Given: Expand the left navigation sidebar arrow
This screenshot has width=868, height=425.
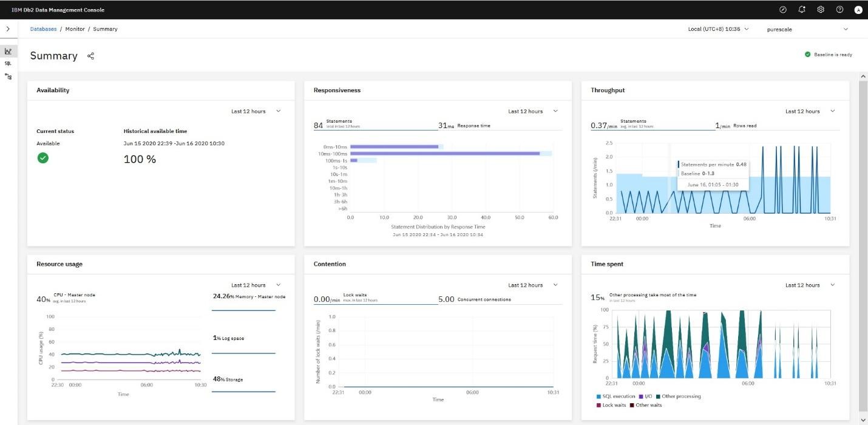Looking at the screenshot, I should coord(8,28).
